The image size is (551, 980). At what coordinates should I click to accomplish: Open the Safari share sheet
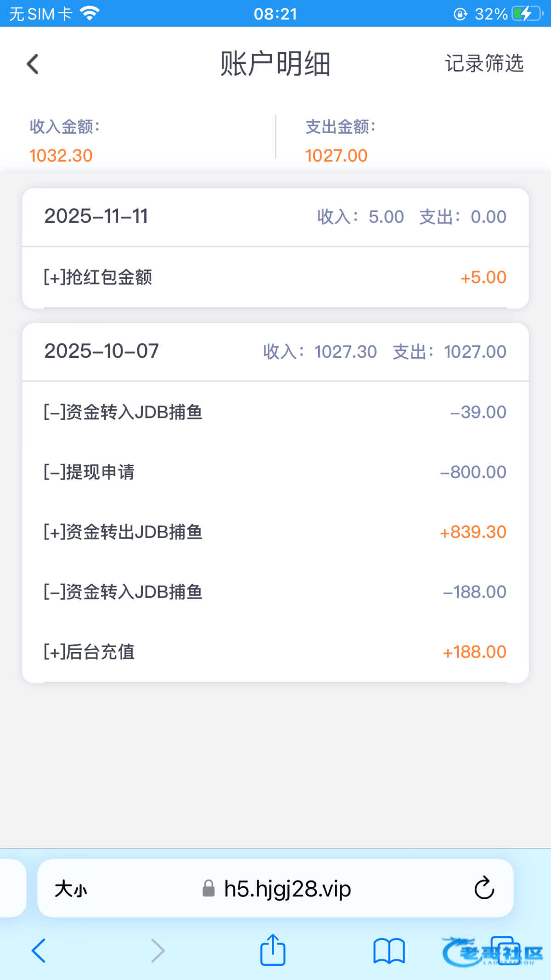point(273,950)
